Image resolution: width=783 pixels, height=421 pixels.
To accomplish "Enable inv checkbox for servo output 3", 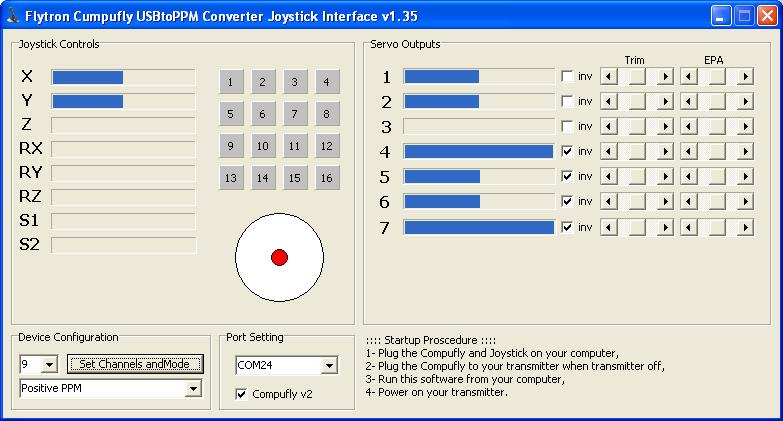I will 567,126.
